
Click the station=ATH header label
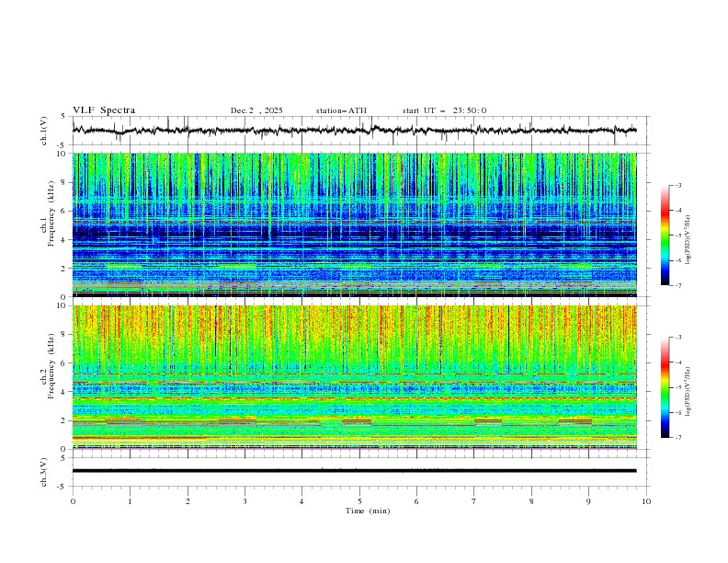tap(341, 110)
